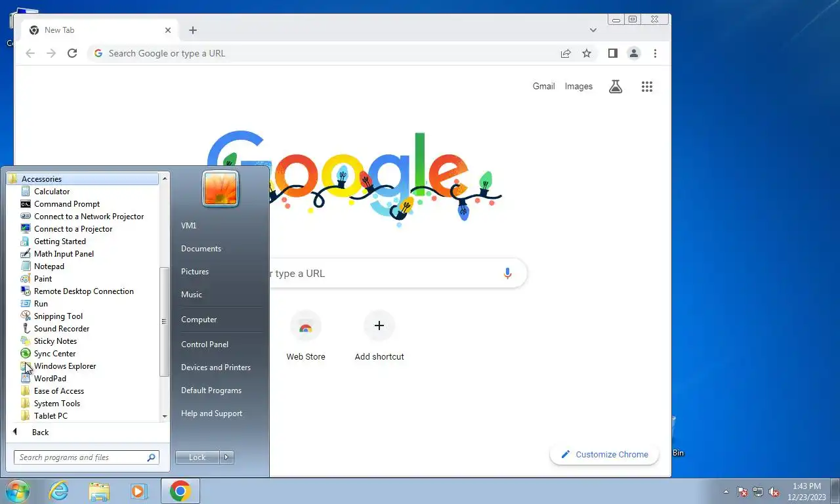Image resolution: width=840 pixels, height=504 pixels.
Task: Reload the Chrome page
Action: (x=72, y=54)
